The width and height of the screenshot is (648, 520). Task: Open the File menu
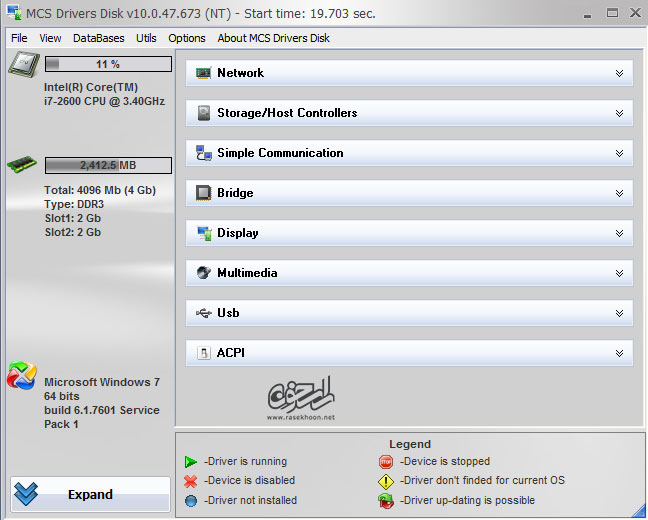click(x=19, y=38)
